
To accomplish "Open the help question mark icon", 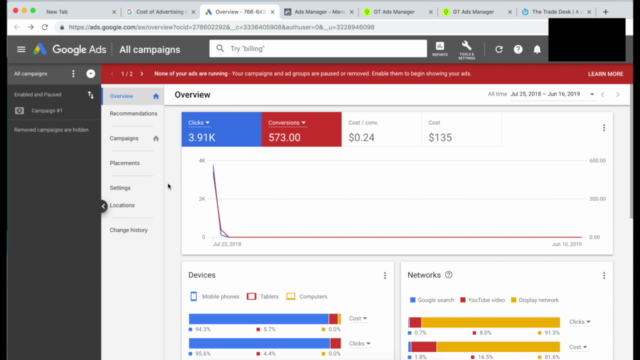I will 518,49.
